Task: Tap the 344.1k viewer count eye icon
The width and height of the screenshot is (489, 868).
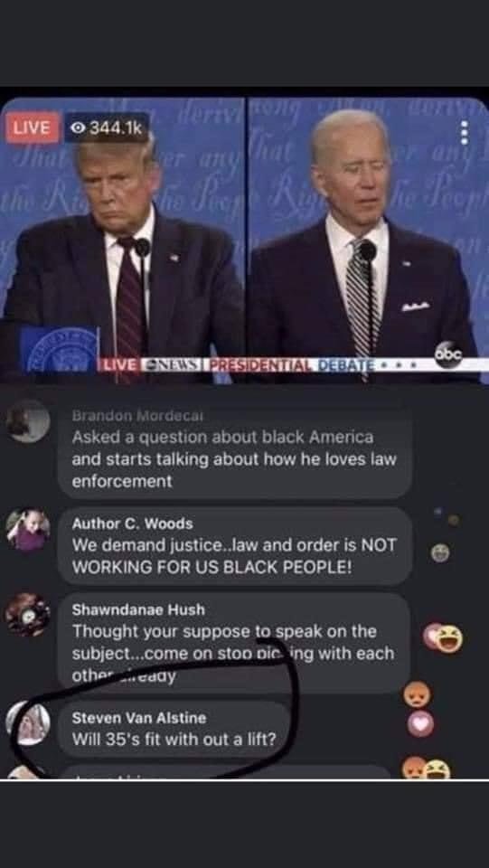Action: tap(78, 127)
